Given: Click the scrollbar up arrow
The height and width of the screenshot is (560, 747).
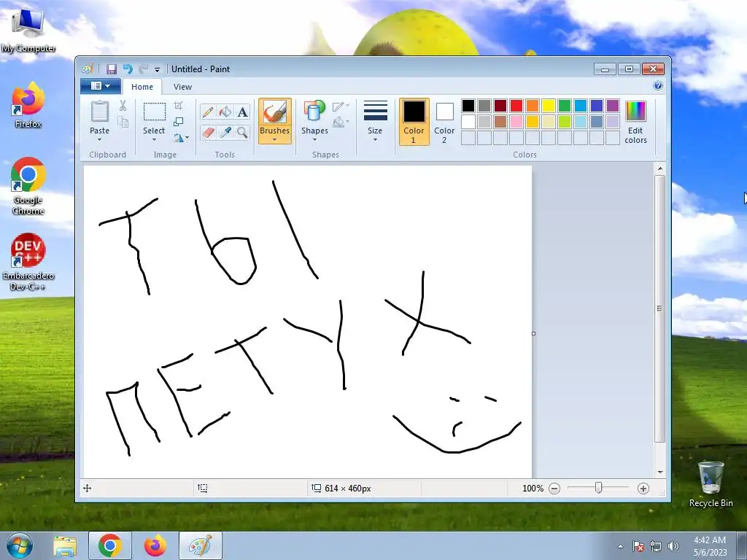Looking at the screenshot, I should 659,168.
